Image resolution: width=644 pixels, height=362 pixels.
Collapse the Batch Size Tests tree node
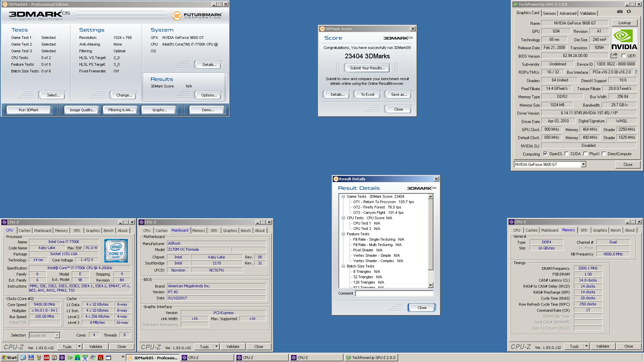point(343,266)
